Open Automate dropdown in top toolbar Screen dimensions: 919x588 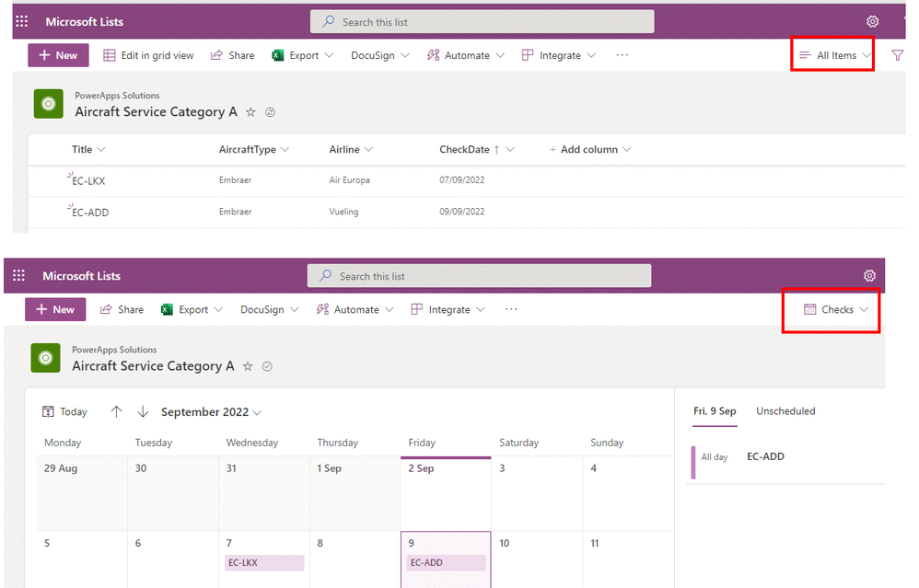pos(466,55)
